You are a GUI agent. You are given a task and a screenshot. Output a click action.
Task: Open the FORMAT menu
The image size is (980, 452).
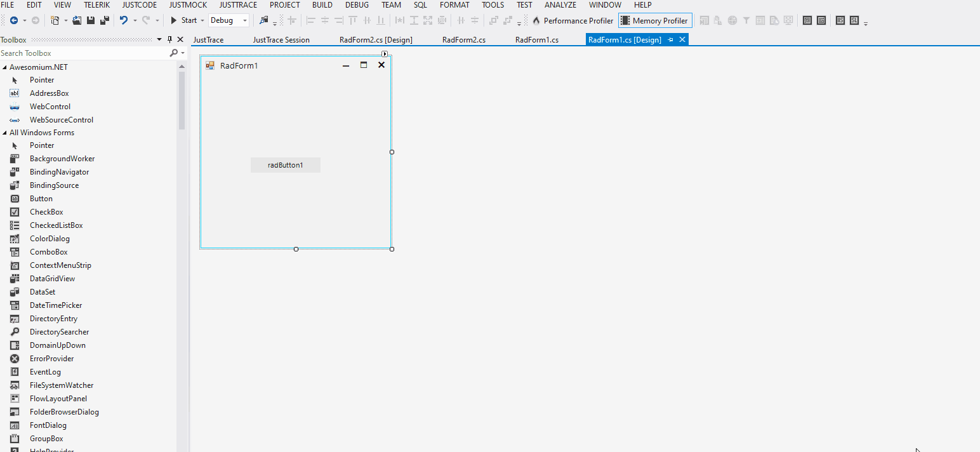click(x=454, y=5)
